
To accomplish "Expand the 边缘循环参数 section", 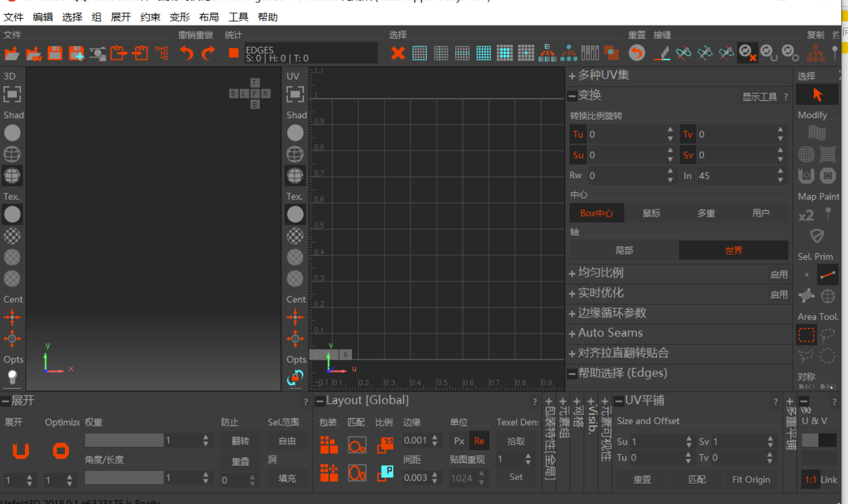I will [x=572, y=314].
